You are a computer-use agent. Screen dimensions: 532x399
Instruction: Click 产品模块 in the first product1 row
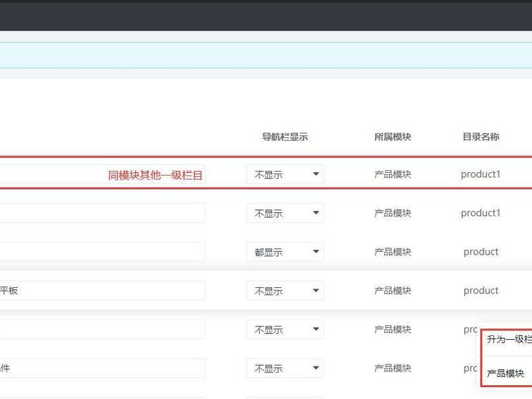392,174
